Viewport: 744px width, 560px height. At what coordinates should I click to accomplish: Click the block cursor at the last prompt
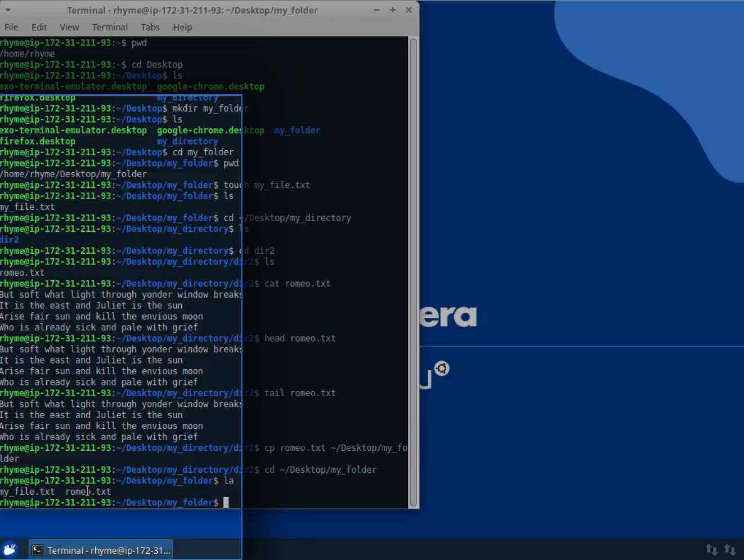pyautogui.click(x=226, y=503)
